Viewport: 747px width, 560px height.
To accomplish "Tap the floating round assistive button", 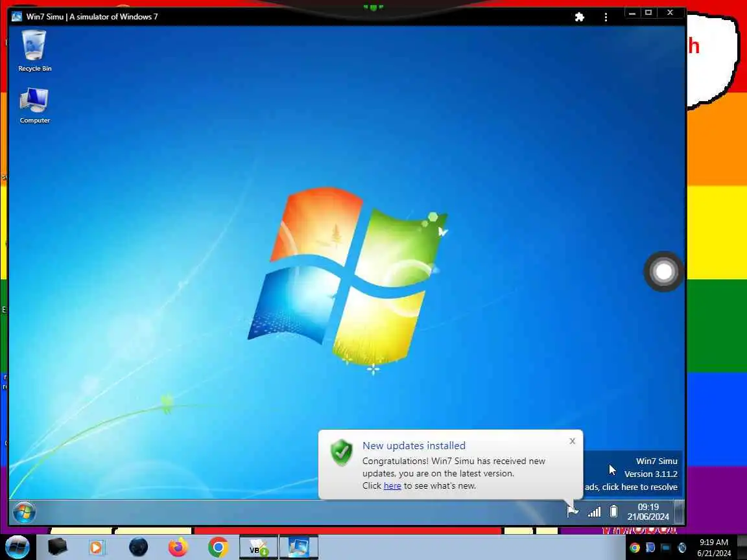I will pyautogui.click(x=663, y=272).
